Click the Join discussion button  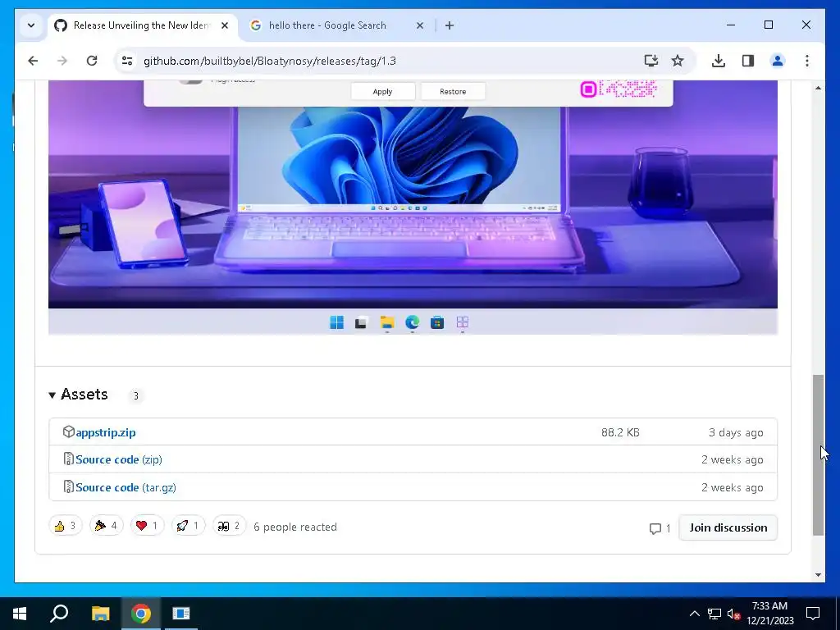tap(728, 527)
